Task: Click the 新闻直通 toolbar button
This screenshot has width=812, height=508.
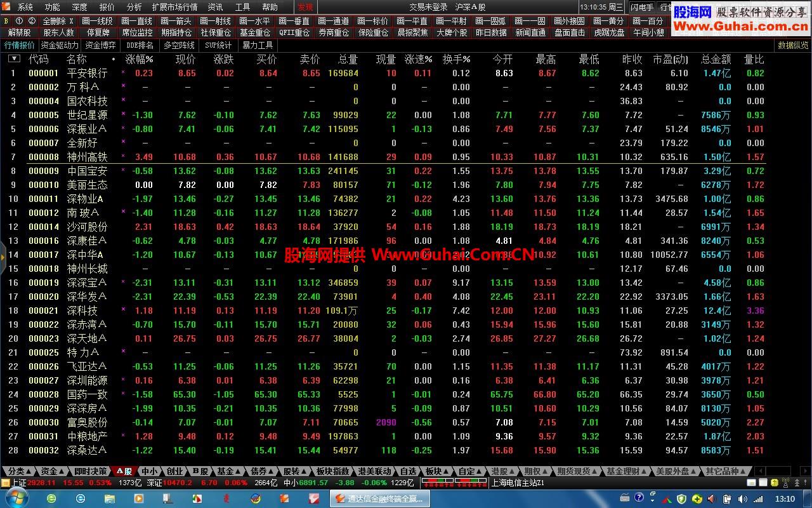Action: [x=530, y=32]
